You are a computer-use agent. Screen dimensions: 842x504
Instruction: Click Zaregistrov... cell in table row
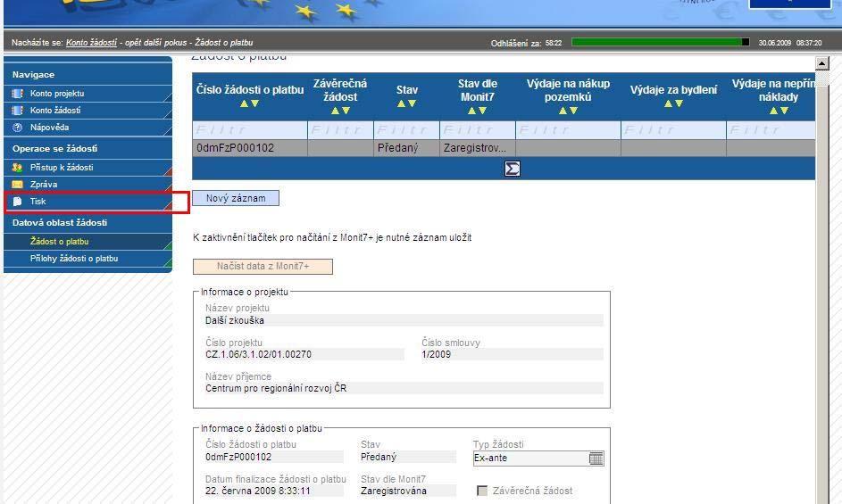click(x=478, y=148)
